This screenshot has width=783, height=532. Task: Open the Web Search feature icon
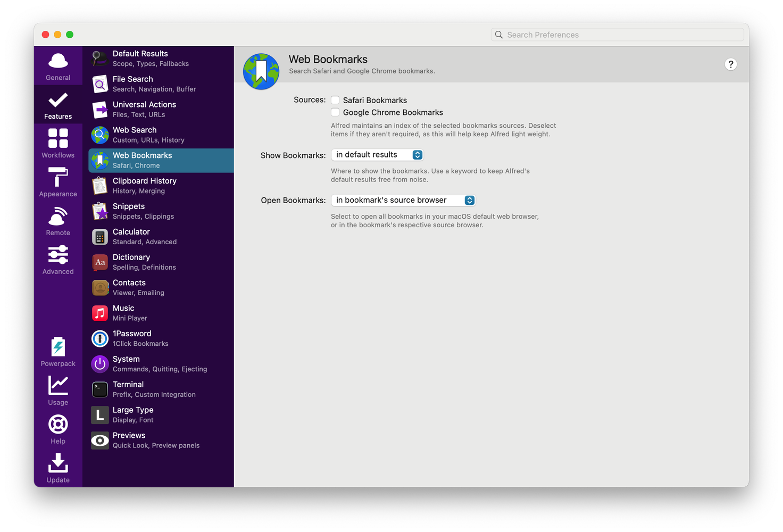pyautogui.click(x=99, y=135)
